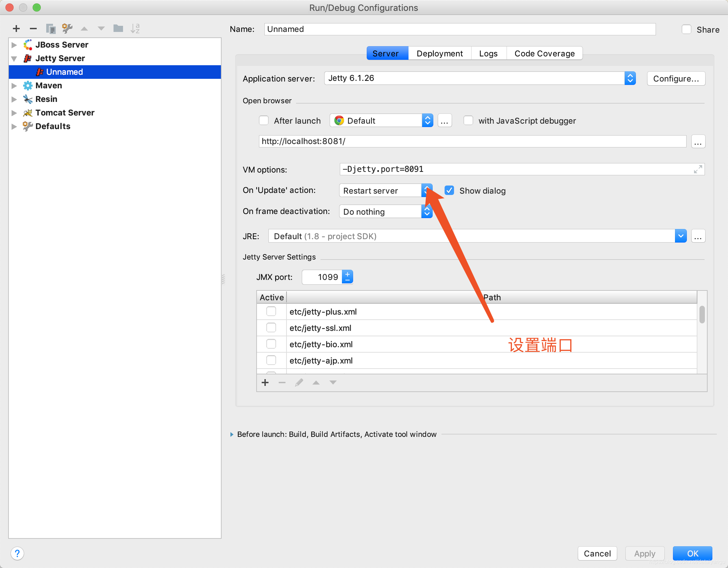The image size is (728, 568).
Task: Click ellipsis button beside JRE dropdown
Action: (x=698, y=236)
